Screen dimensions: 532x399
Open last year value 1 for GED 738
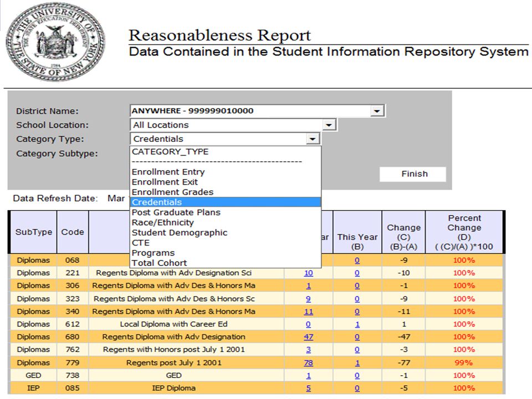click(x=309, y=376)
